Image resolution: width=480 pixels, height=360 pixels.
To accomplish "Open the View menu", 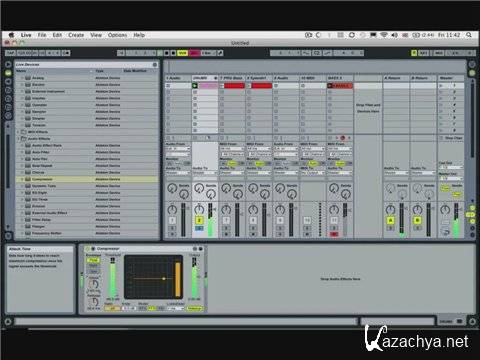I will [96, 35].
